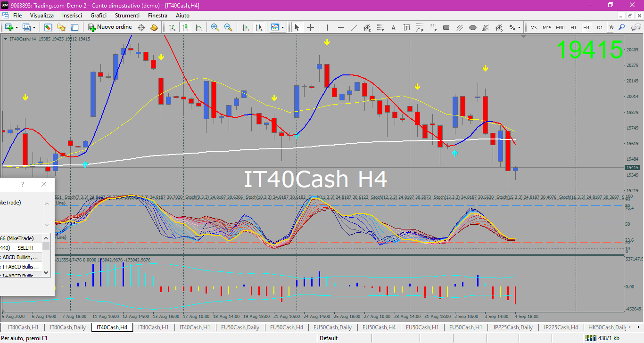Select the Ellipse shape tool
The width and height of the screenshot is (644, 343).
(x=473, y=27)
